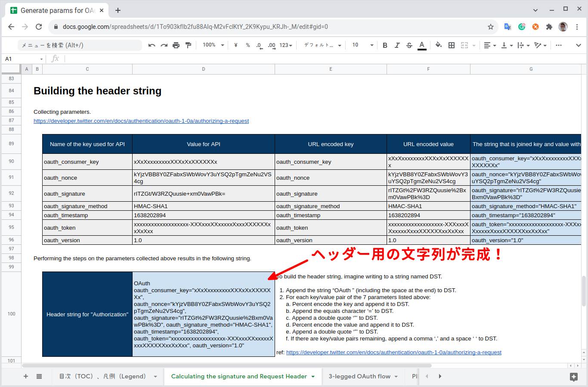Screen dimensions: 588x387
Task: Open the text color picker
Action: click(421, 45)
